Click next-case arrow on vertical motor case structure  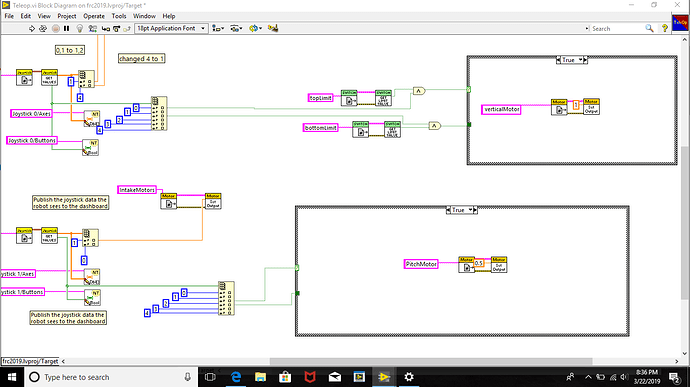(x=585, y=60)
